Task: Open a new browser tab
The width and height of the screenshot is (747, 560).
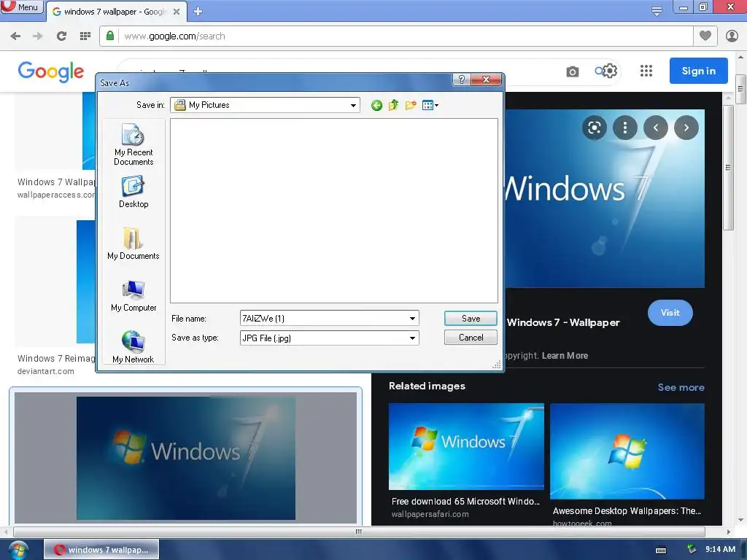Action: 198,12
